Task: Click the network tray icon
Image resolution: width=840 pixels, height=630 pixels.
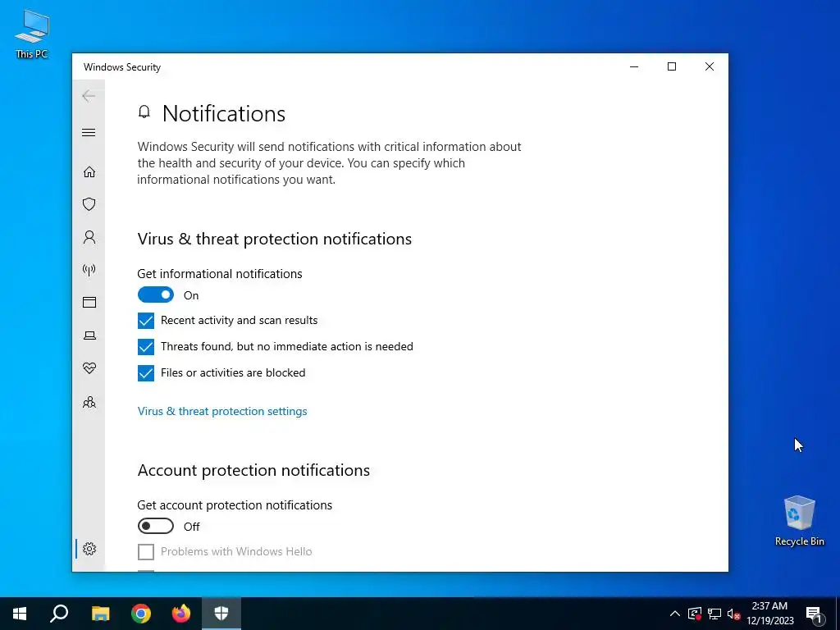Action: pos(714,614)
